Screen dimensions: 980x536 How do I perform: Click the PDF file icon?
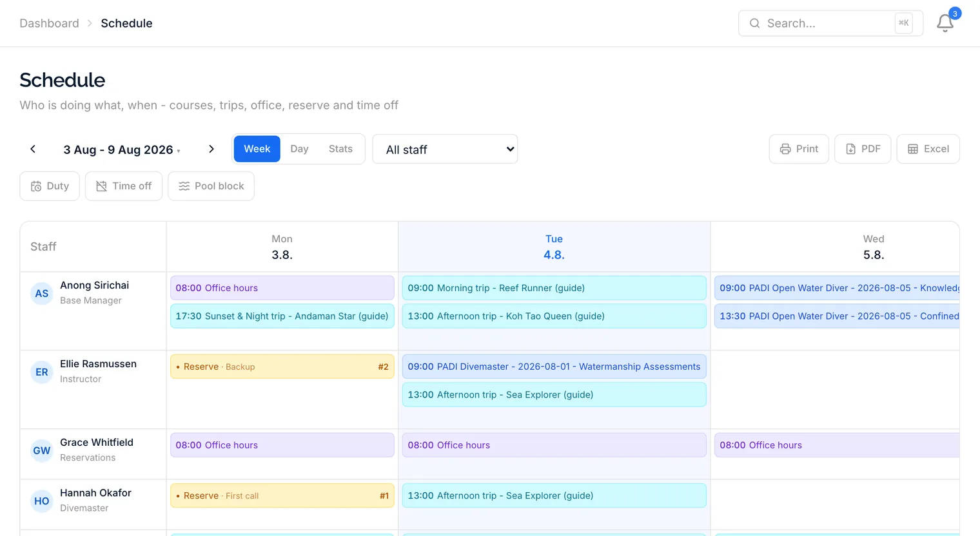(x=851, y=149)
